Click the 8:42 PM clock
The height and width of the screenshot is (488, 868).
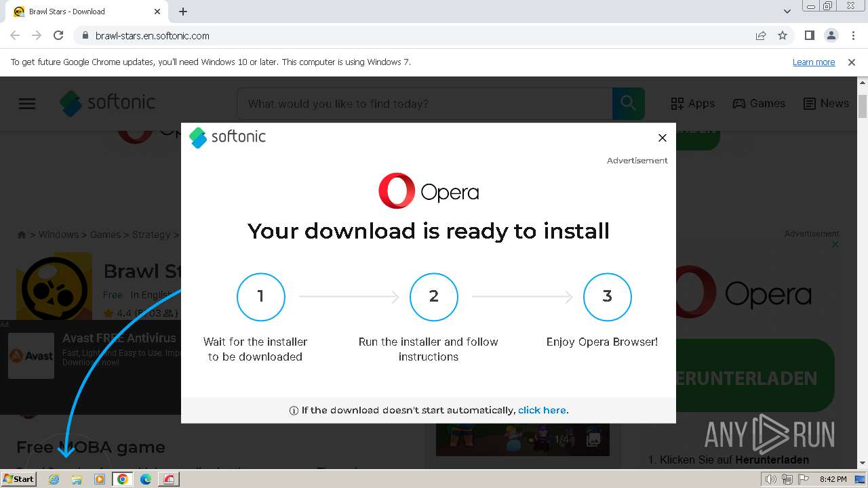(x=833, y=479)
